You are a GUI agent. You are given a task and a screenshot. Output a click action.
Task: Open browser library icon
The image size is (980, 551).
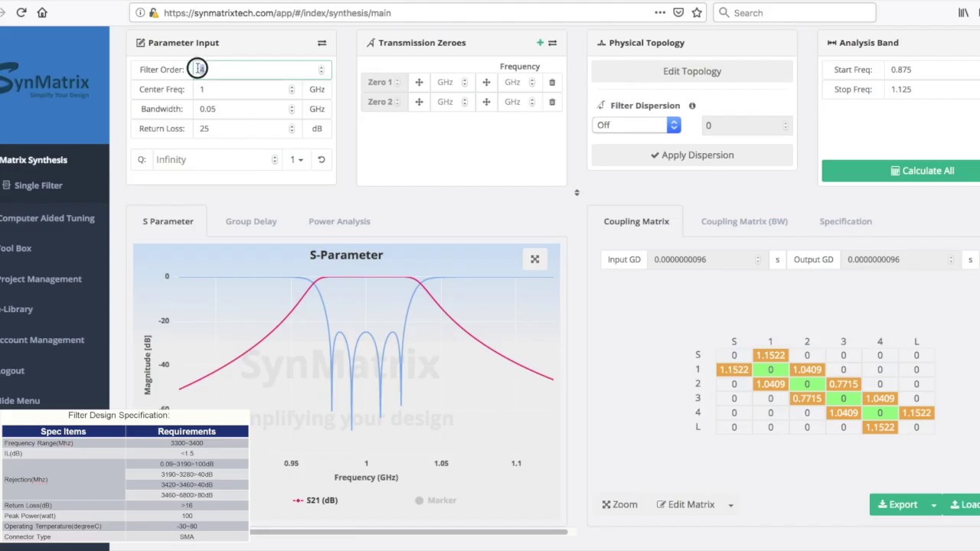point(963,12)
